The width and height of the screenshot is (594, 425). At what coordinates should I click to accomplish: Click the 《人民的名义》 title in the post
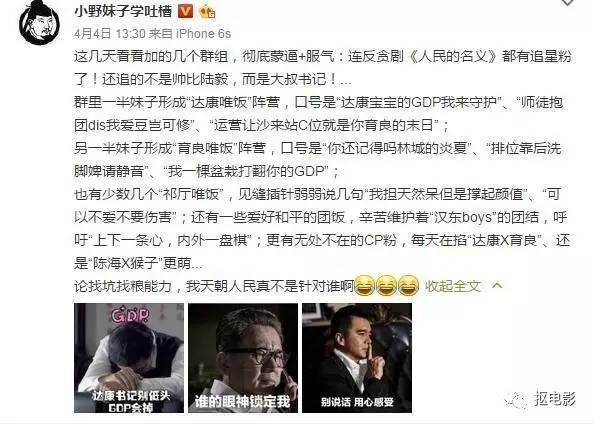pos(453,56)
